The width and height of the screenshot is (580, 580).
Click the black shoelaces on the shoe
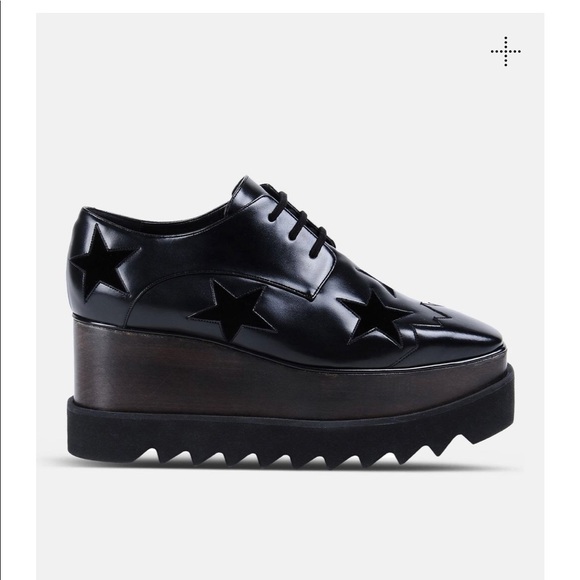click(x=300, y=218)
